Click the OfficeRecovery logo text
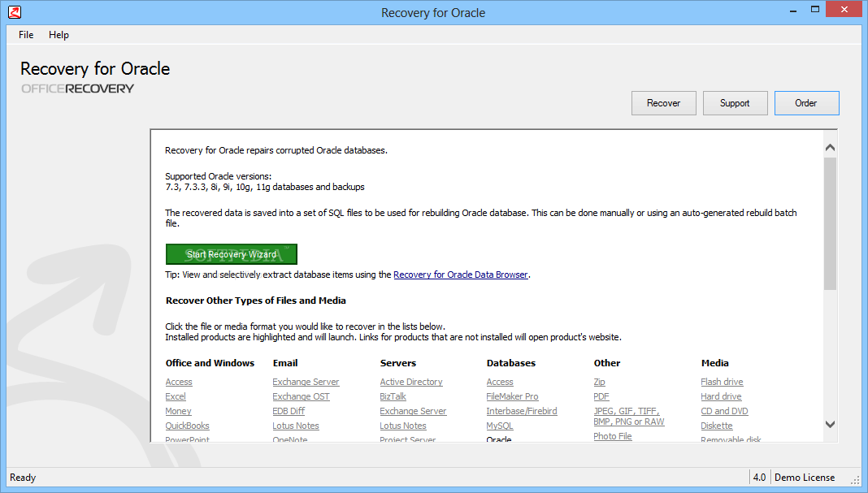Screen dimensions: 868x493 pyautogui.click(x=77, y=89)
